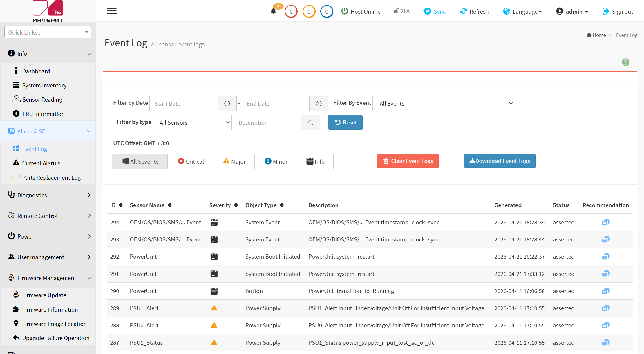The height and width of the screenshot is (354, 644).
Task: Open the All Sensors type dropdown
Action: 192,123
